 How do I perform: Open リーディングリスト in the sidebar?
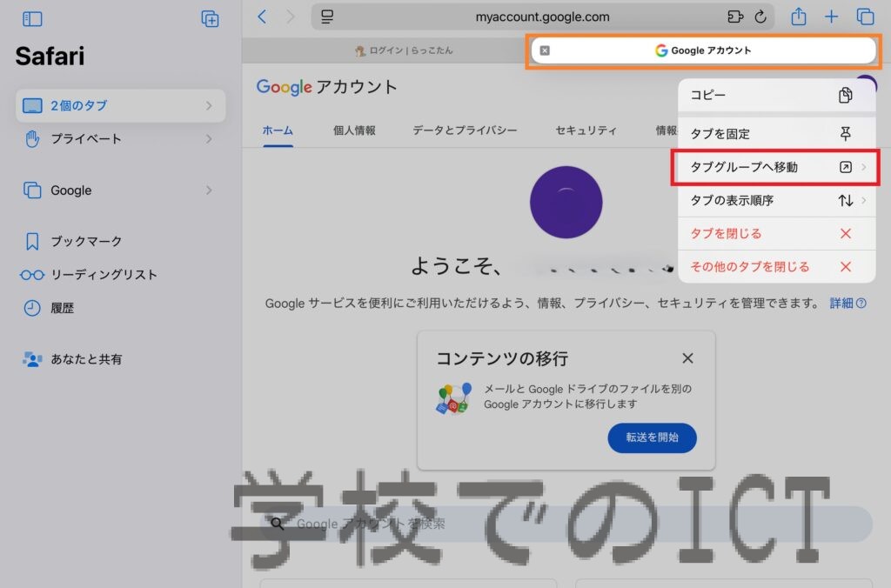tap(120, 275)
